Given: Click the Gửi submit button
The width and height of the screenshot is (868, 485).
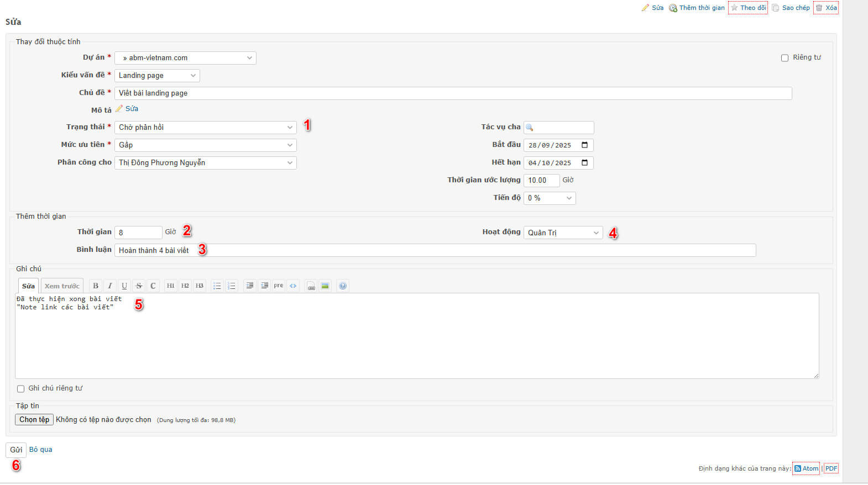Looking at the screenshot, I should (16, 450).
